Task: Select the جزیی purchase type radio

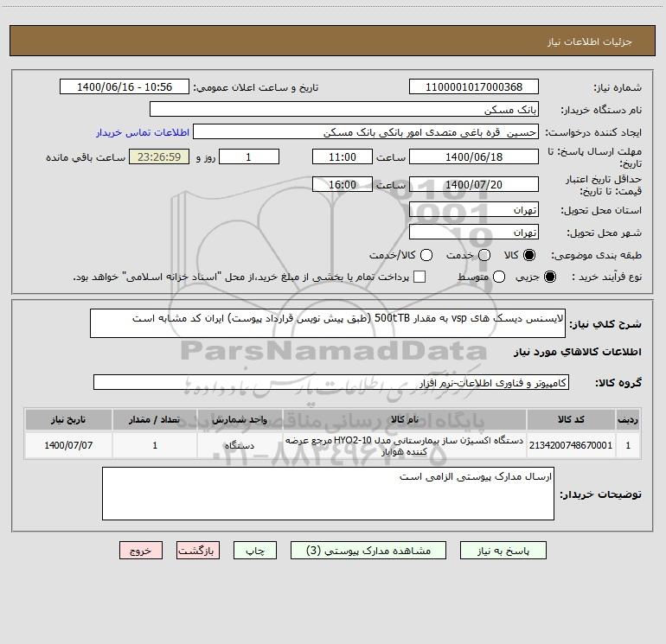Action: (549, 277)
